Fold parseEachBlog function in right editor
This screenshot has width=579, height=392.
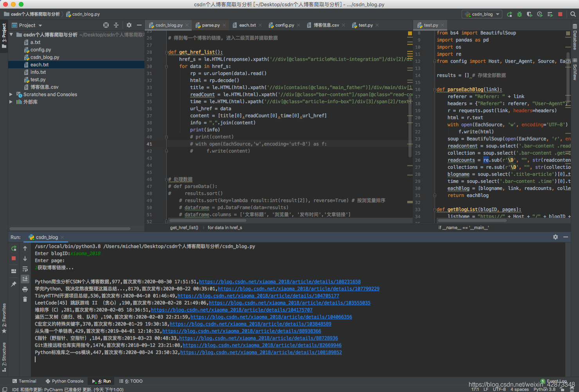[435, 89]
